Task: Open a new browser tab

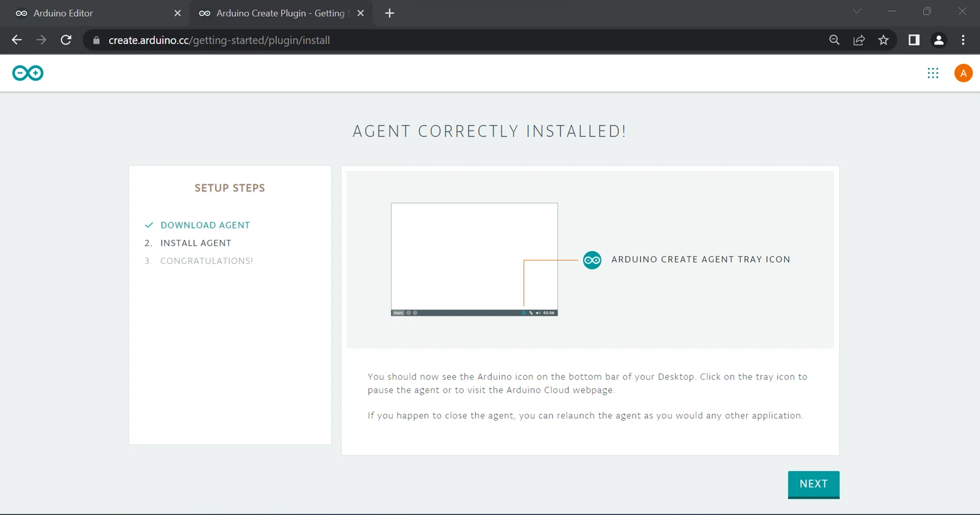Action: pos(390,13)
